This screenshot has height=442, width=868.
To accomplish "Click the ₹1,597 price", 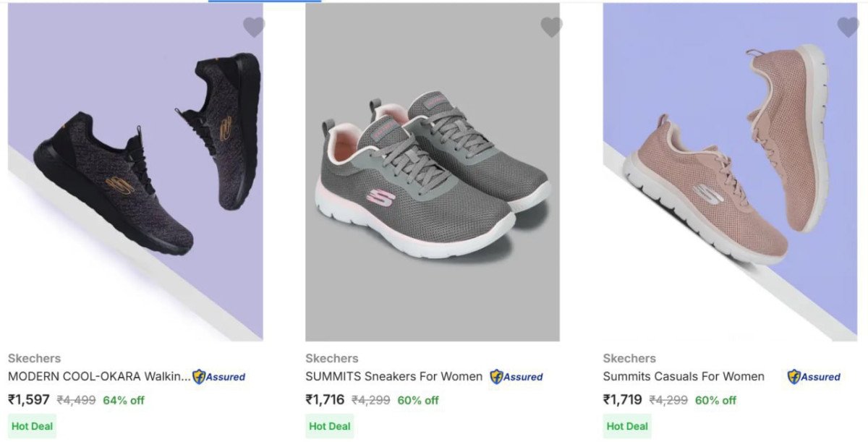I will point(29,400).
